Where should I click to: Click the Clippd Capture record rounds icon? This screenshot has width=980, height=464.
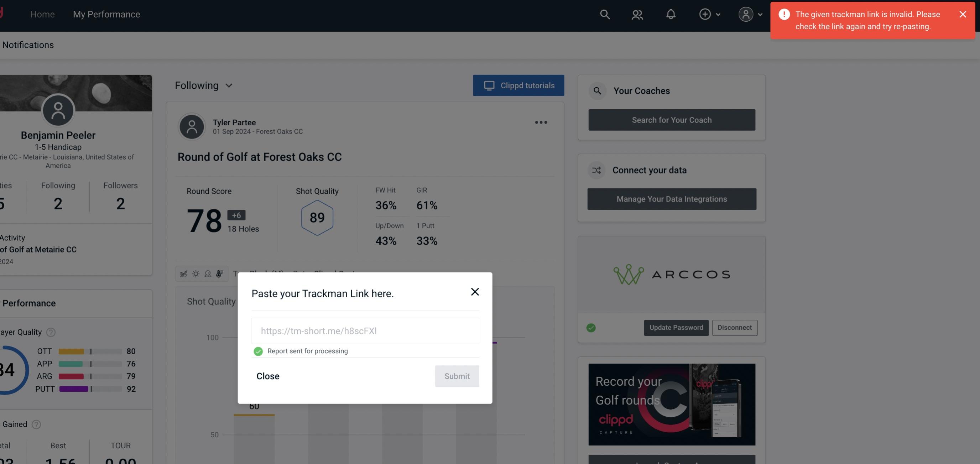671,404
